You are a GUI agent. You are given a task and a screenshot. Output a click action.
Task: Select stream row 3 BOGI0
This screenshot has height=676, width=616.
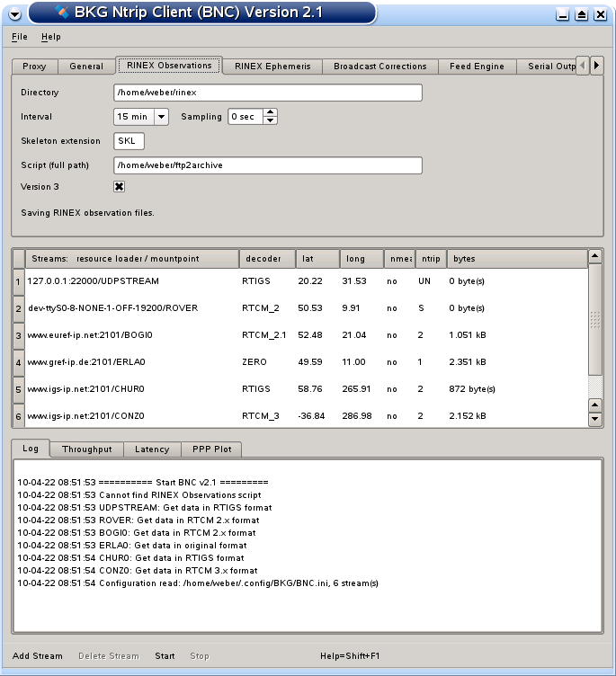(126, 335)
